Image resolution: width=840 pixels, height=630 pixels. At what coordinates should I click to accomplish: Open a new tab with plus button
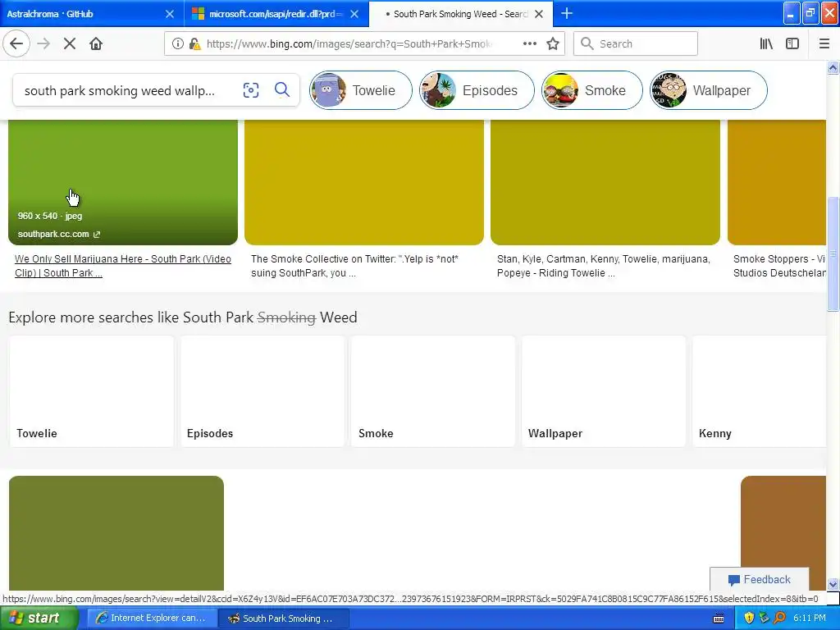pyautogui.click(x=567, y=13)
